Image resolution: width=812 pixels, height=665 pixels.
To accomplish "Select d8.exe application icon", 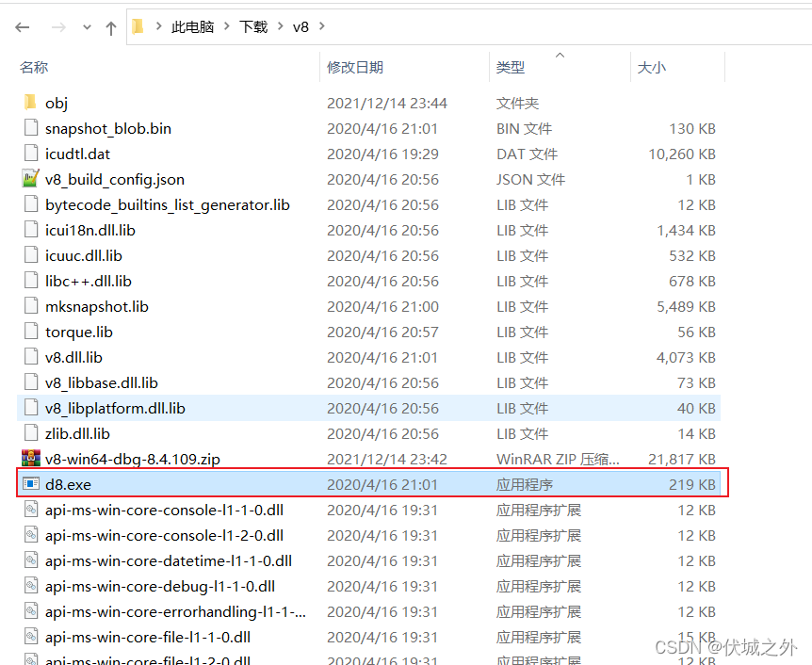I will tap(31, 484).
